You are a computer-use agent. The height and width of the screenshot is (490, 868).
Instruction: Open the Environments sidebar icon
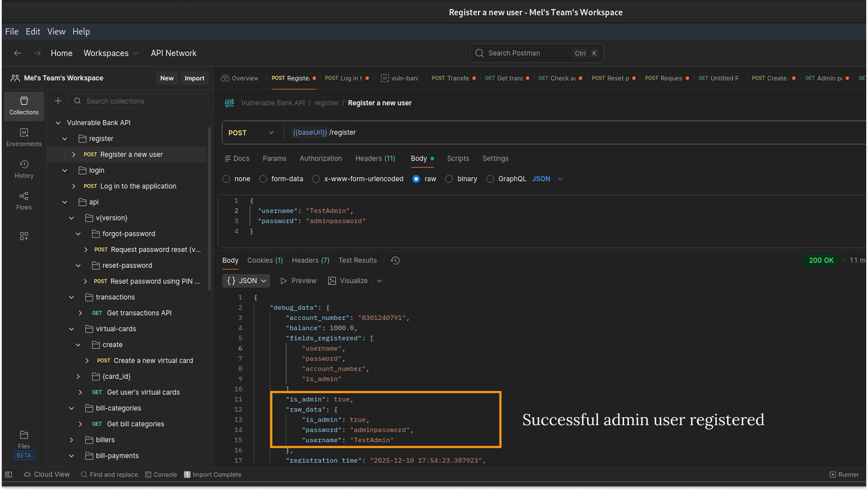[x=24, y=137]
